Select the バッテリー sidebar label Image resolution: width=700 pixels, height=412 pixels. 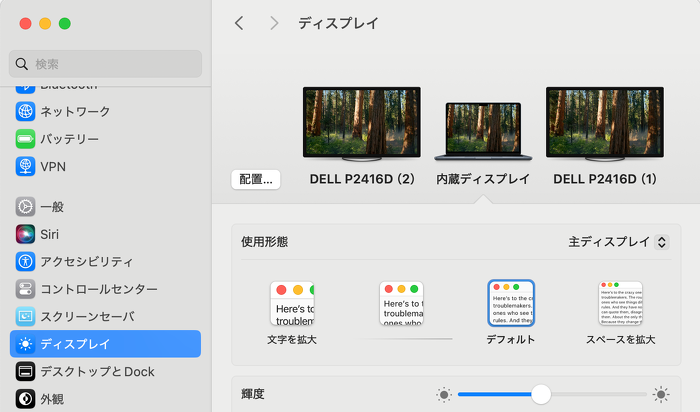click(x=70, y=139)
